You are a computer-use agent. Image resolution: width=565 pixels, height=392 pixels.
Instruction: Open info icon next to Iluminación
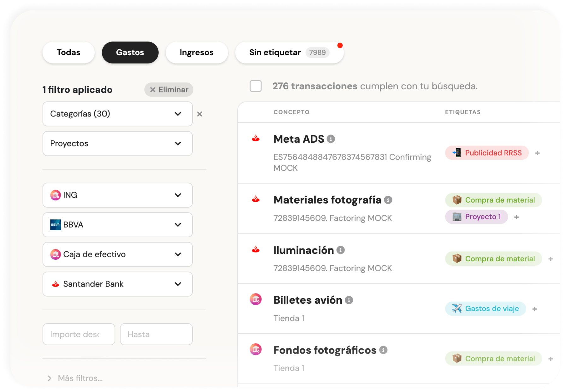340,250
